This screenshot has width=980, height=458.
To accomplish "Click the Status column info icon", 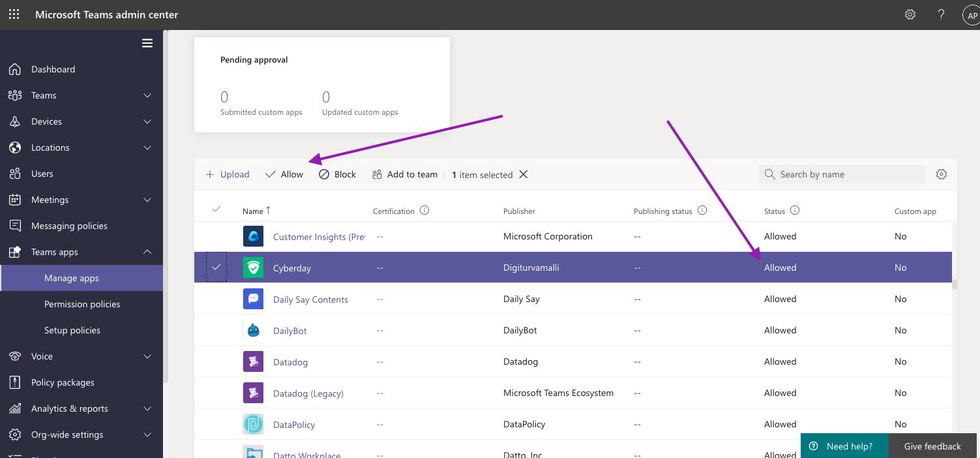I will pyautogui.click(x=795, y=210).
